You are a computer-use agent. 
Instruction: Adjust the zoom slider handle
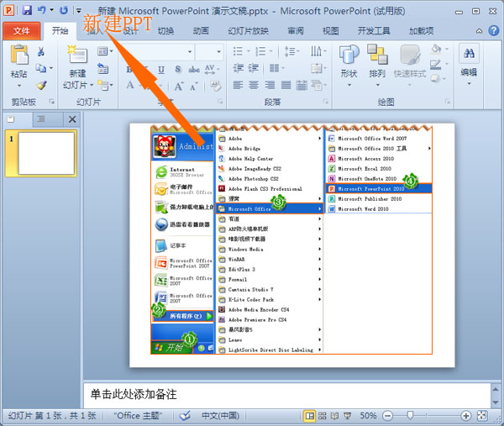tap(410, 416)
